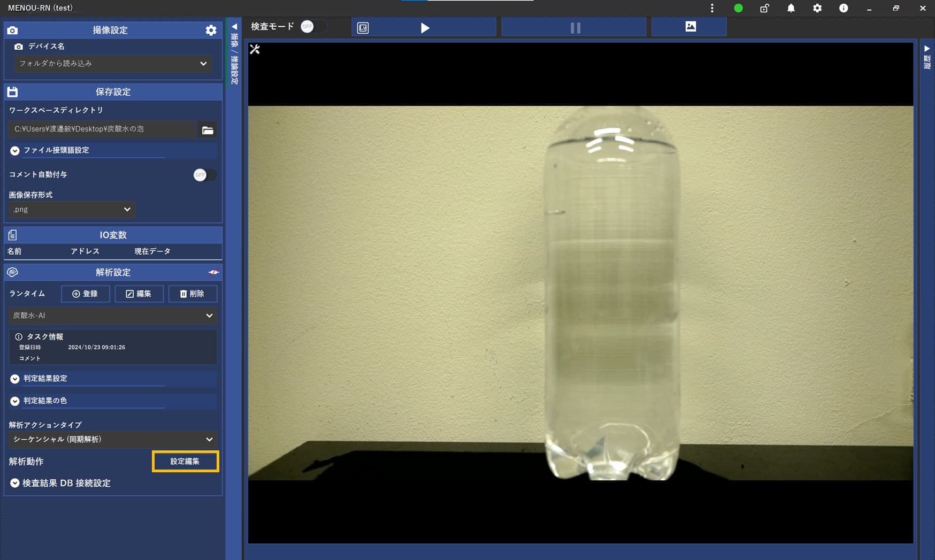Open the info icon in title bar
This screenshot has height=560, width=935.
click(844, 8)
